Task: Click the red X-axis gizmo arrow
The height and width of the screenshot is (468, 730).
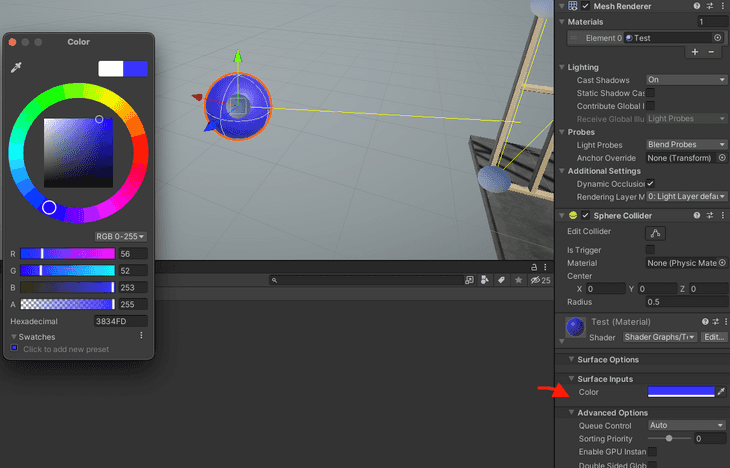Action: [197, 97]
